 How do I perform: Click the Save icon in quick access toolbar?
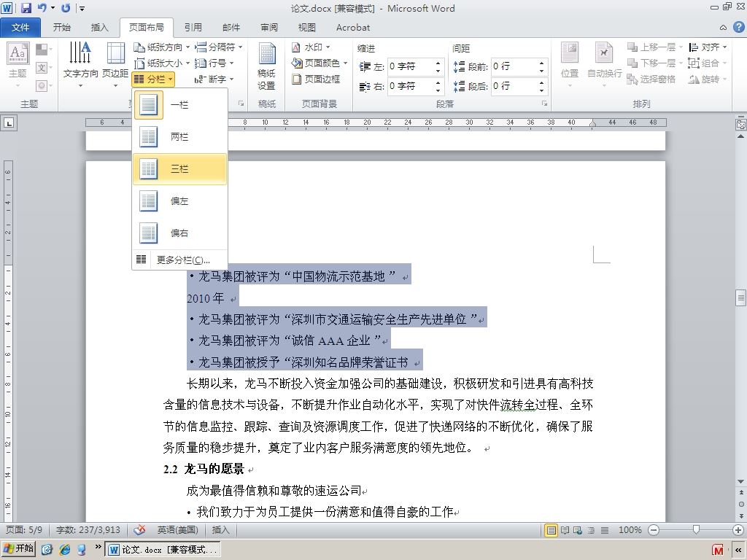(26, 7)
